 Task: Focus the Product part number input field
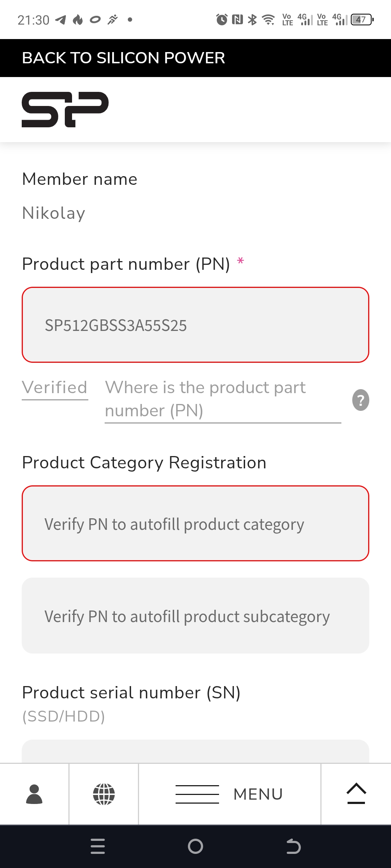tap(195, 325)
